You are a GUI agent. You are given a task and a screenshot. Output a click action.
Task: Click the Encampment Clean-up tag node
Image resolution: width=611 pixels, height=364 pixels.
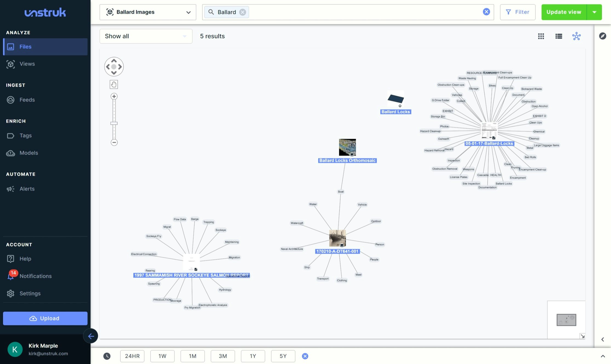tap(532, 170)
